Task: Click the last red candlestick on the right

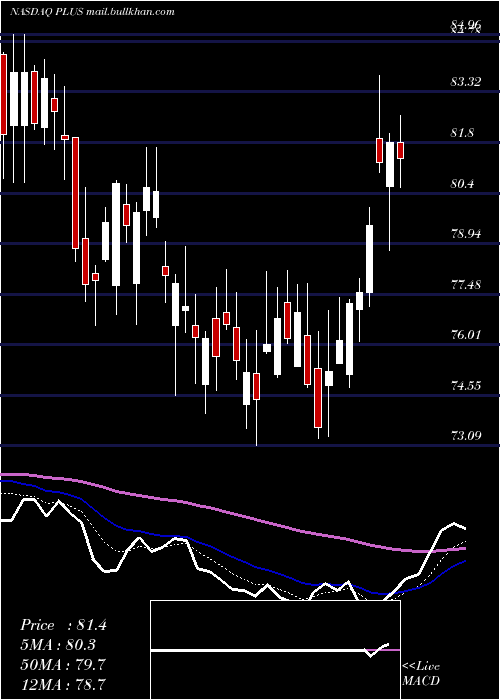Action: (400, 150)
